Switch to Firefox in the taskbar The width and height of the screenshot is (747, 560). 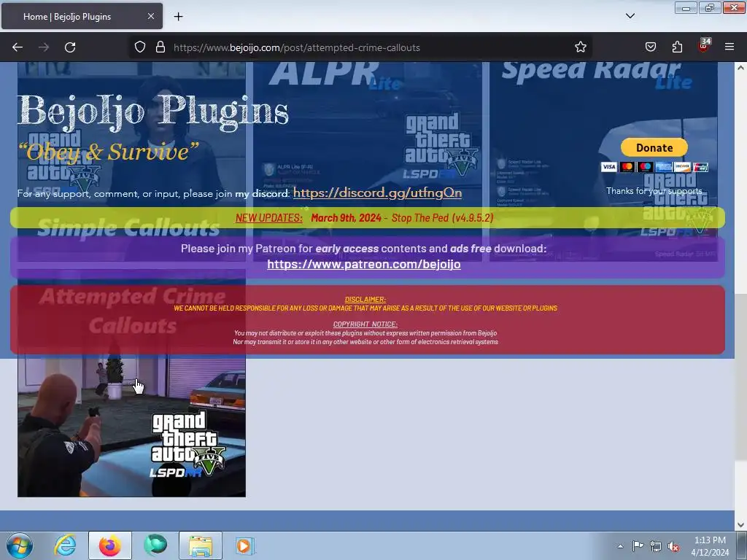[x=110, y=545]
